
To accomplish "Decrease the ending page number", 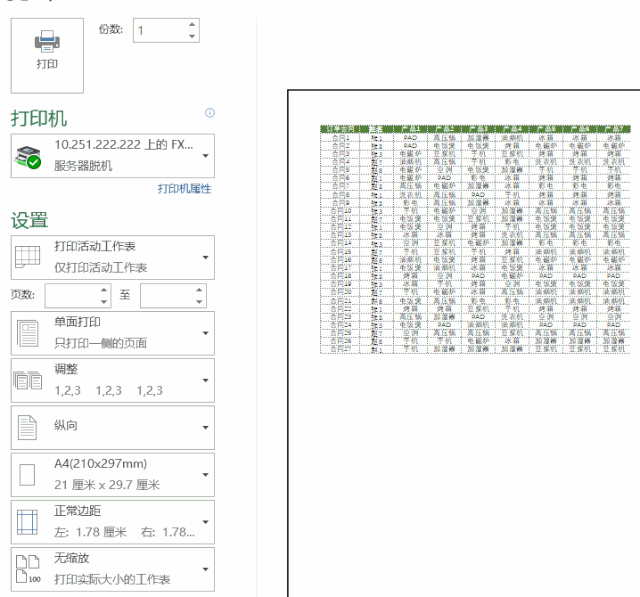I will 199,302.
